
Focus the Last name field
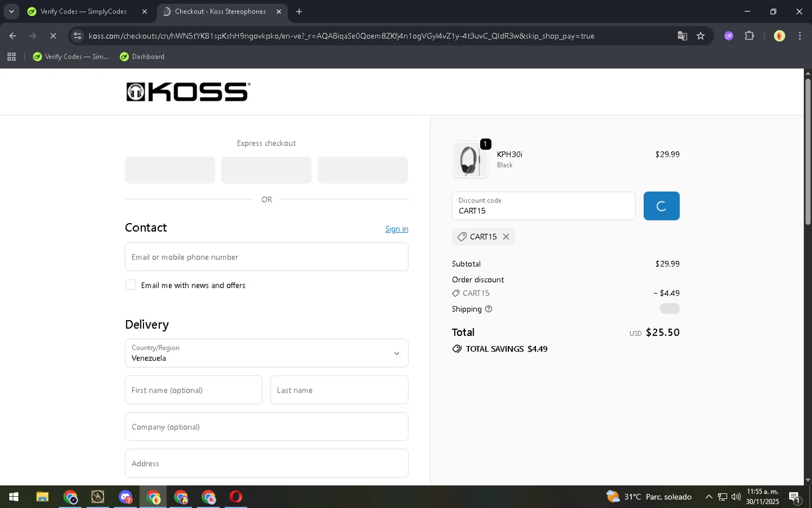coord(339,390)
